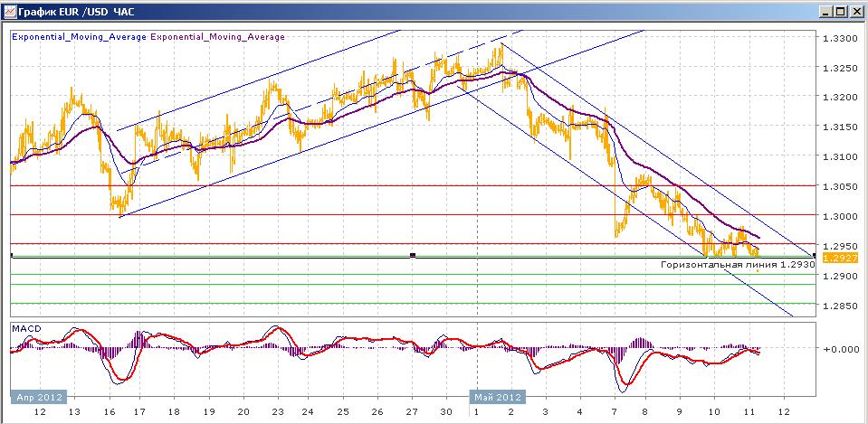
Task: Click date 23 on the time axis
Action: pos(277,412)
